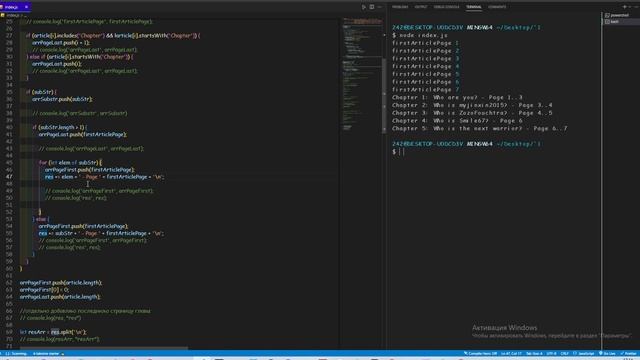Run the code with the play button
640x360 pixels.
coord(363,7)
